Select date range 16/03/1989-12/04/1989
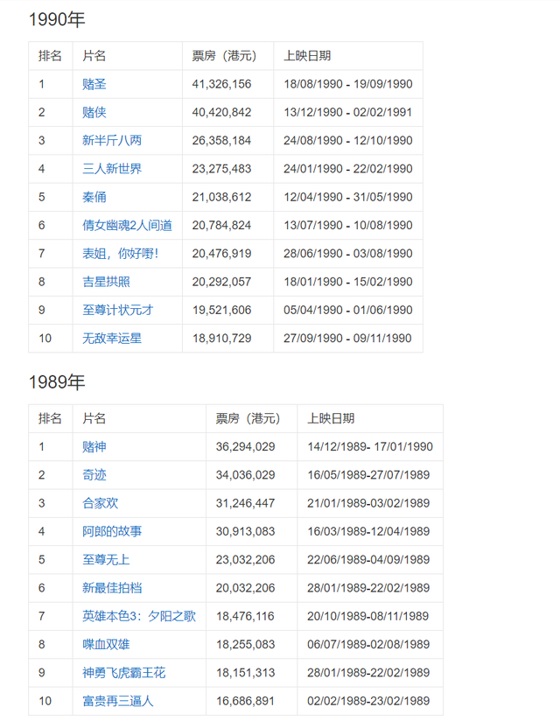560x728 pixels. click(368, 532)
